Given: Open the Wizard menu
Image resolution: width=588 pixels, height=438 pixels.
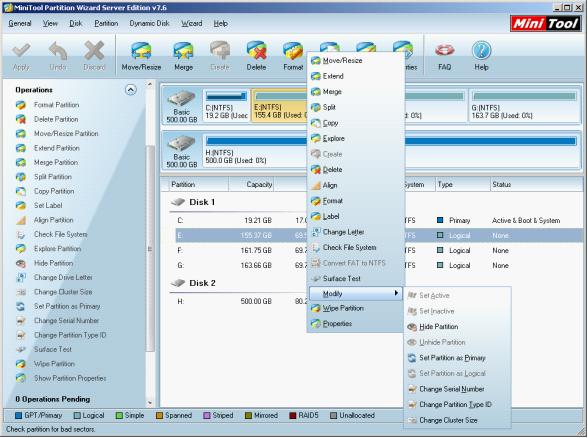Looking at the screenshot, I should click(192, 23).
